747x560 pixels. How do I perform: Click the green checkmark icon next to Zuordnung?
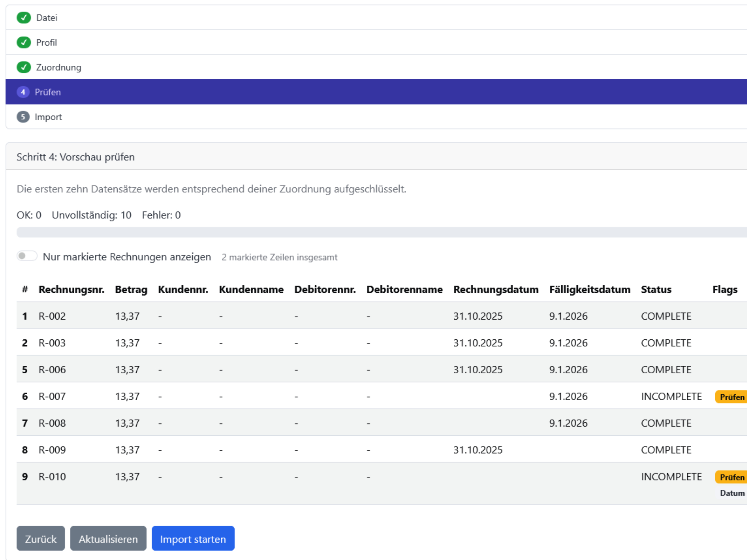(x=24, y=67)
